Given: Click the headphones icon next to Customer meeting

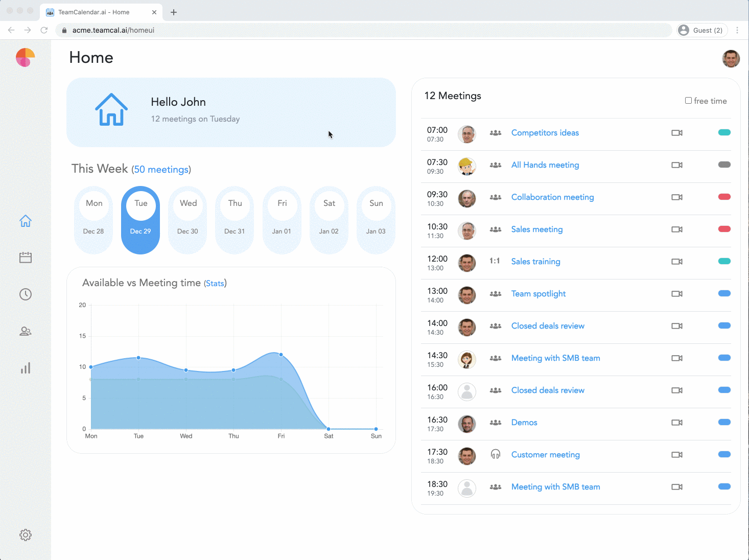Looking at the screenshot, I should tap(495, 454).
